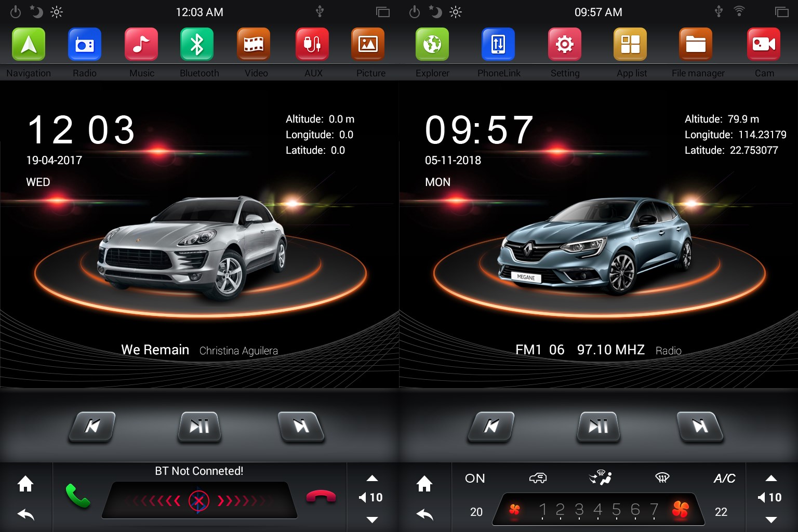The image size is (798, 532).
Task: Tap the Christina Aguilera artist name
Action: coord(238,351)
